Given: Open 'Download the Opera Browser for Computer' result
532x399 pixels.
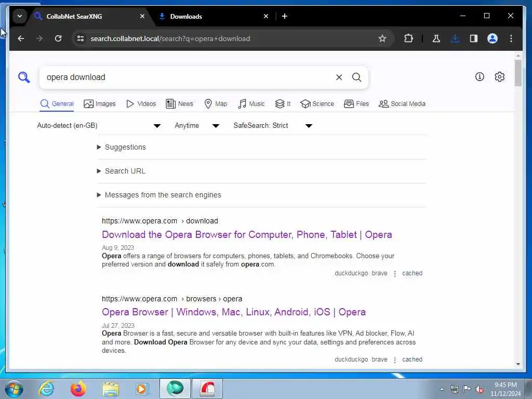Looking at the screenshot, I should coord(247,235).
